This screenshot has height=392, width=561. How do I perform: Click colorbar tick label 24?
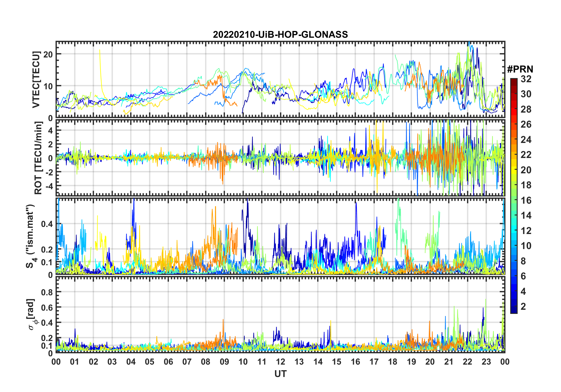[x=526, y=140]
